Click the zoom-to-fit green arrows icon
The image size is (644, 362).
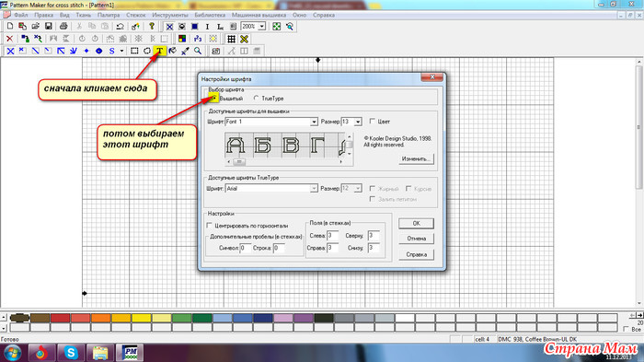277,27
